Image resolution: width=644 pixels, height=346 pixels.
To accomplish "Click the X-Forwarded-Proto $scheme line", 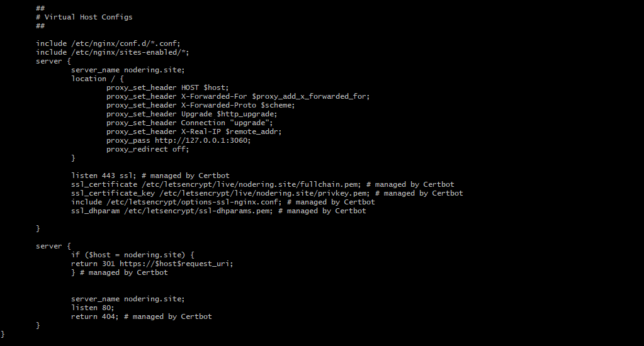I will (200, 106).
